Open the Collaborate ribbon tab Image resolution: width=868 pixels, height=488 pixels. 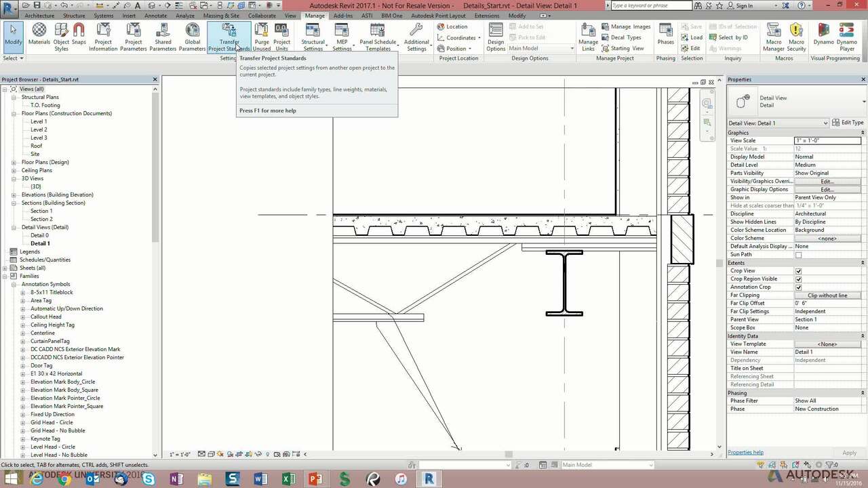click(262, 16)
